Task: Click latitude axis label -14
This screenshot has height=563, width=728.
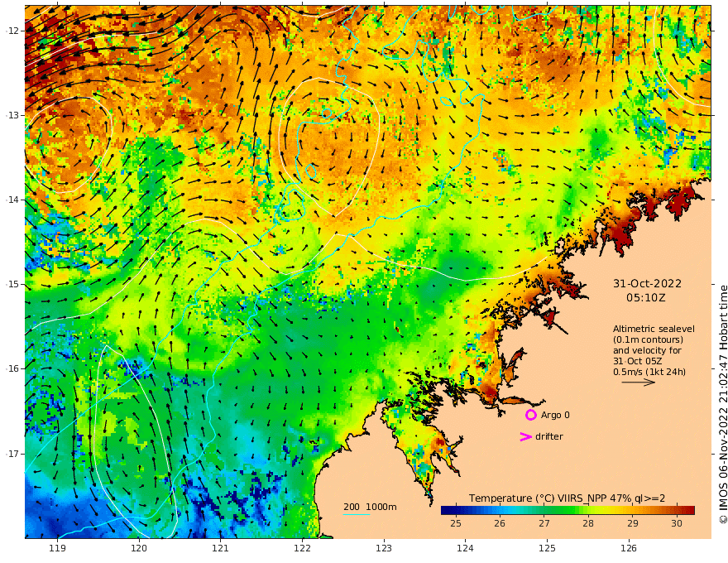Action: point(12,200)
